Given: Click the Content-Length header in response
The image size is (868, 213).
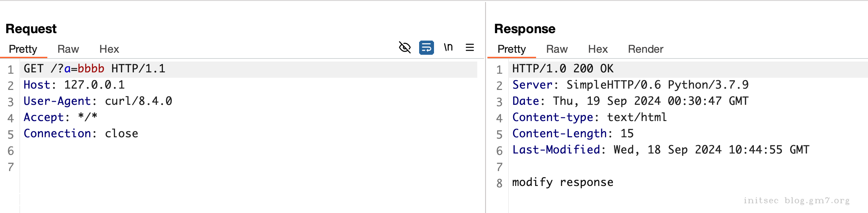Looking at the screenshot, I should click(x=559, y=134).
